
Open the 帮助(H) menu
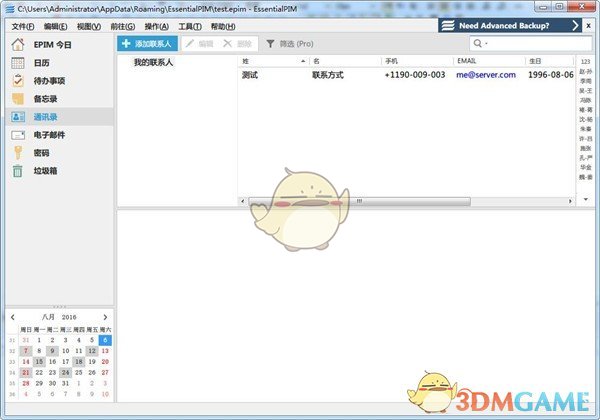(x=223, y=26)
